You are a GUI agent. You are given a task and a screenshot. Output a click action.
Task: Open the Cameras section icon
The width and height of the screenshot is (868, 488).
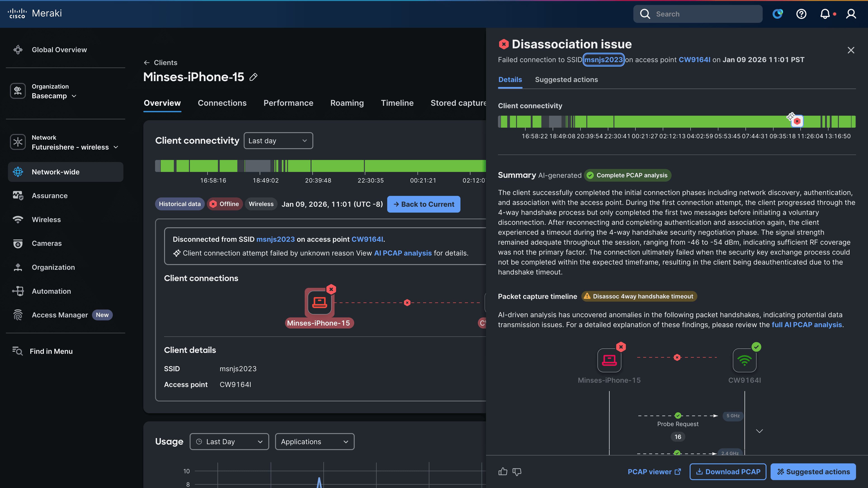coord(18,243)
